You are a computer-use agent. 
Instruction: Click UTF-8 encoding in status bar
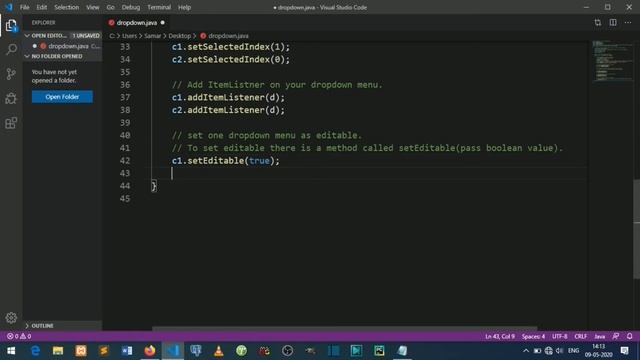click(560, 336)
